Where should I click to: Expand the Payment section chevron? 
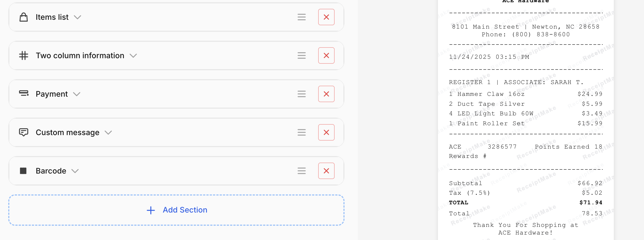coord(77,94)
